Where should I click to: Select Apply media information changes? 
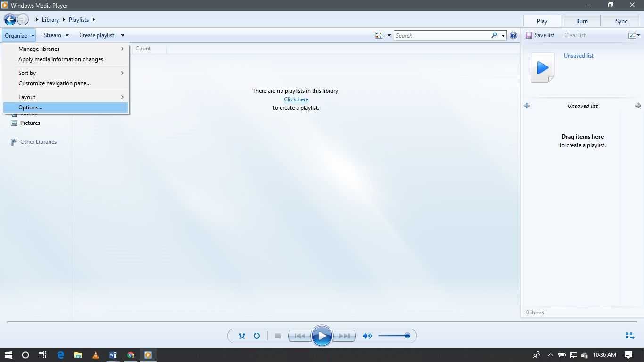pos(66,59)
